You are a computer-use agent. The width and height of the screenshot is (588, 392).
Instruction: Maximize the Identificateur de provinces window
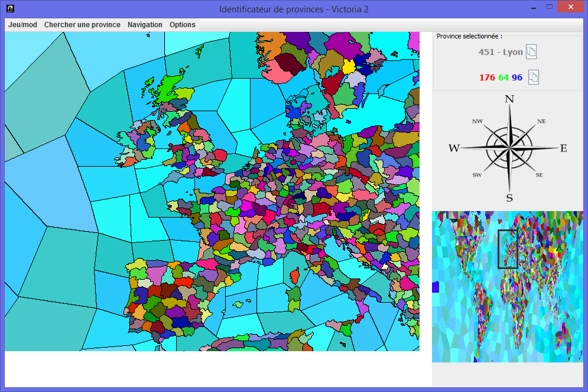point(550,7)
